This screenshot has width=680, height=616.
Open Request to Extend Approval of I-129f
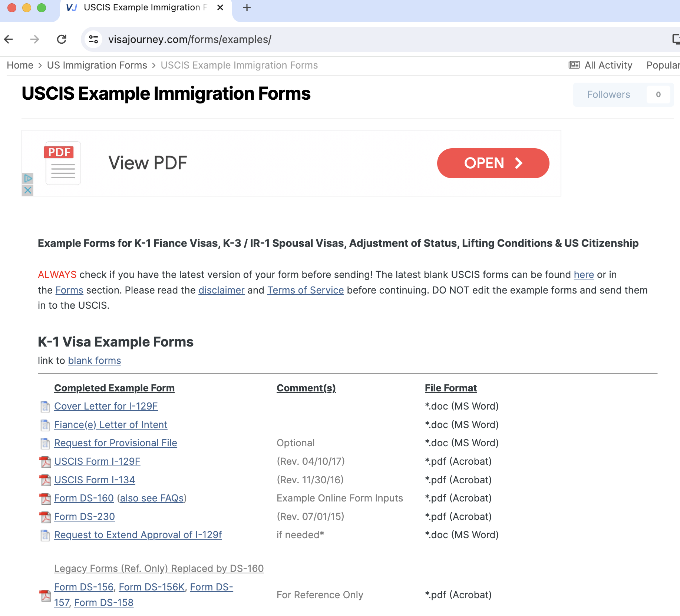pyautogui.click(x=138, y=535)
